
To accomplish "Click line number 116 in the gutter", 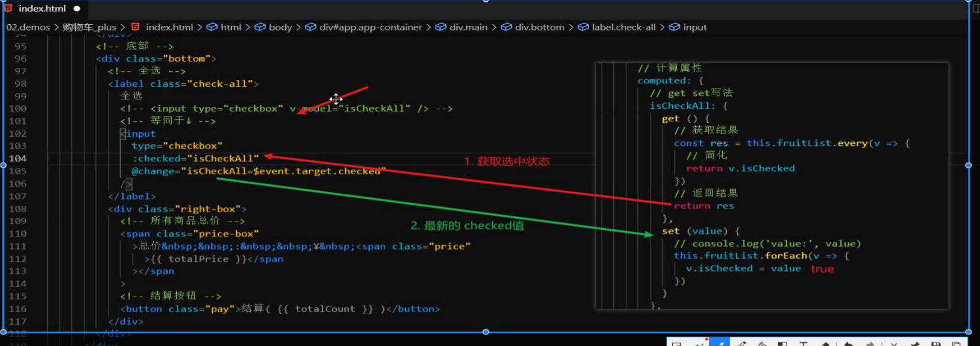I will coord(18,309).
